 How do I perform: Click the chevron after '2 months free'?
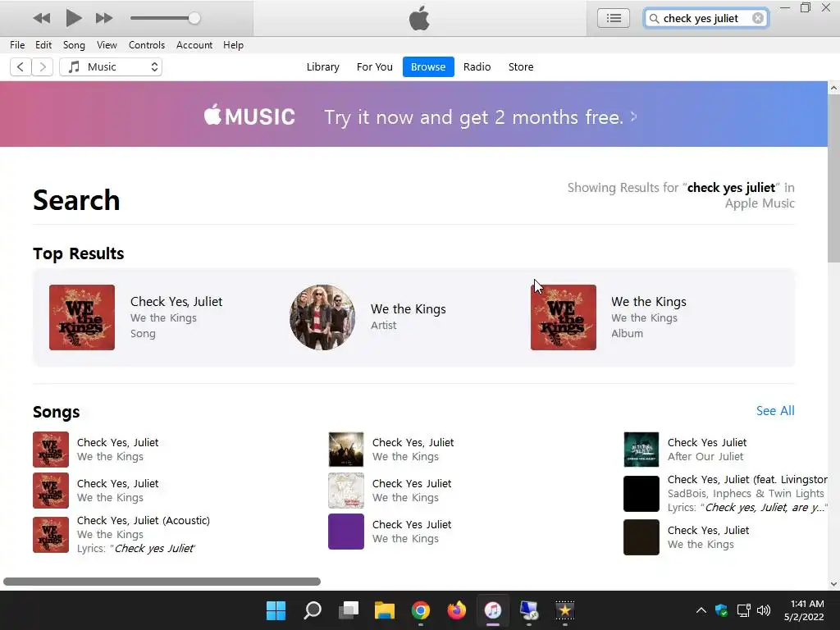tap(634, 116)
